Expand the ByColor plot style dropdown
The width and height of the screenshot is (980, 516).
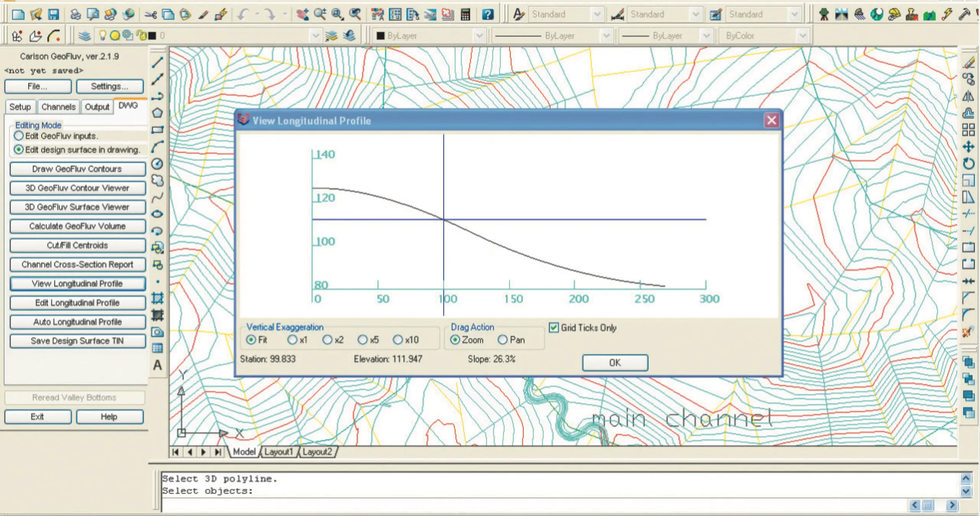(x=802, y=36)
